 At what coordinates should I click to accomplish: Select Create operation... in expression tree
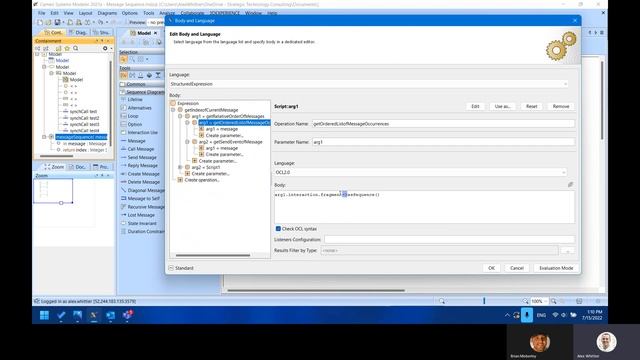coord(202,180)
